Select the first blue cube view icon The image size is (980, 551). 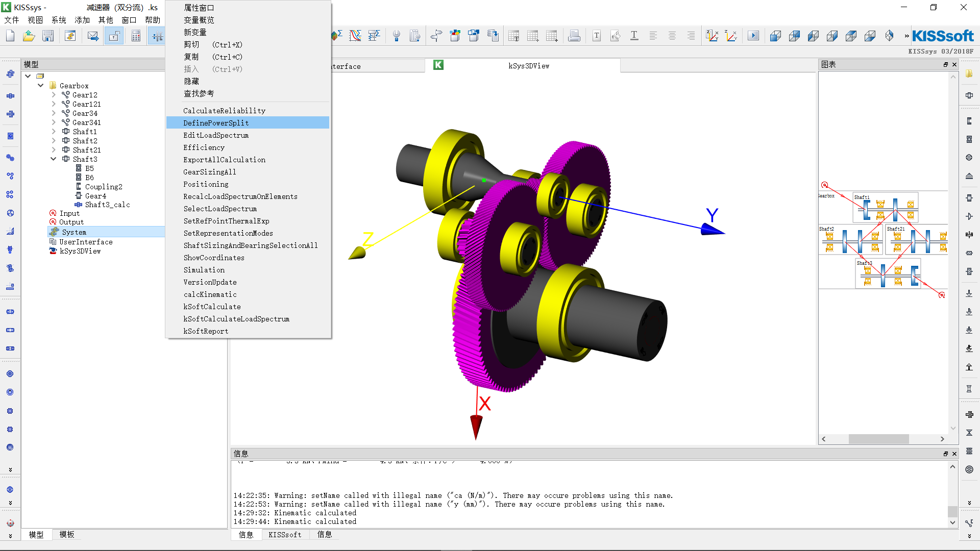[x=776, y=36]
